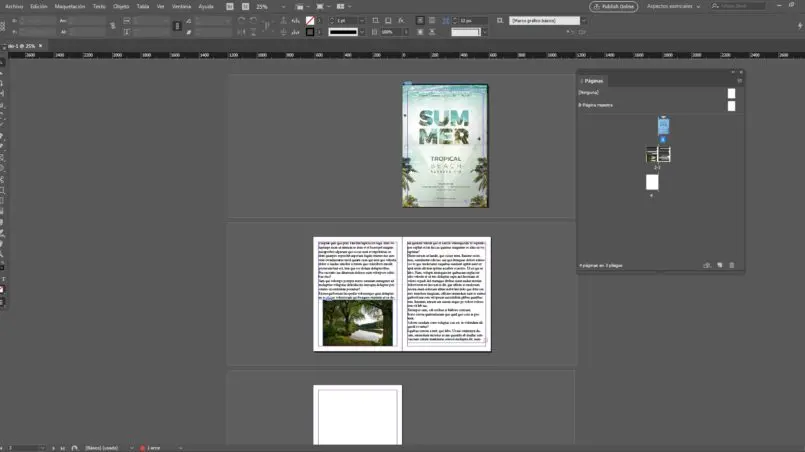Click the fit content to frame icon

coord(375,21)
